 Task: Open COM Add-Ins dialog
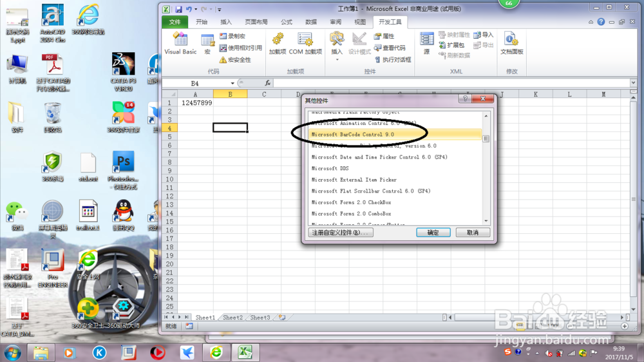click(x=305, y=44)
